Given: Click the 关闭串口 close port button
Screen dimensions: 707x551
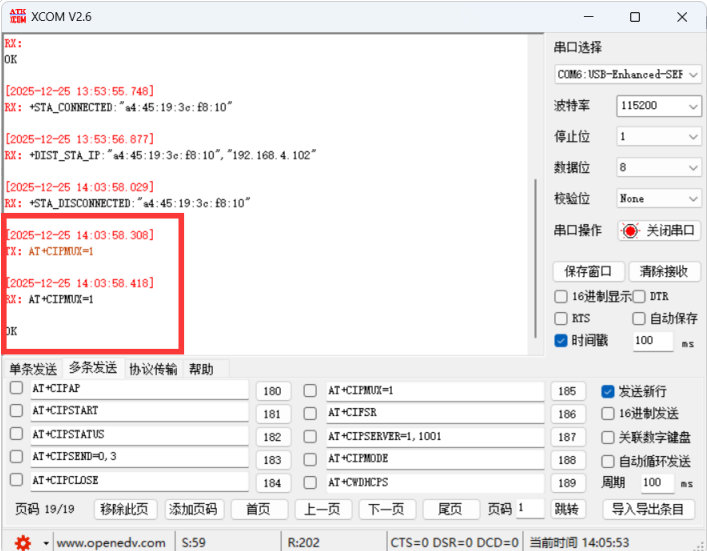Looking at the screenshot, I should pyautogui.click(x=659, y=231).
